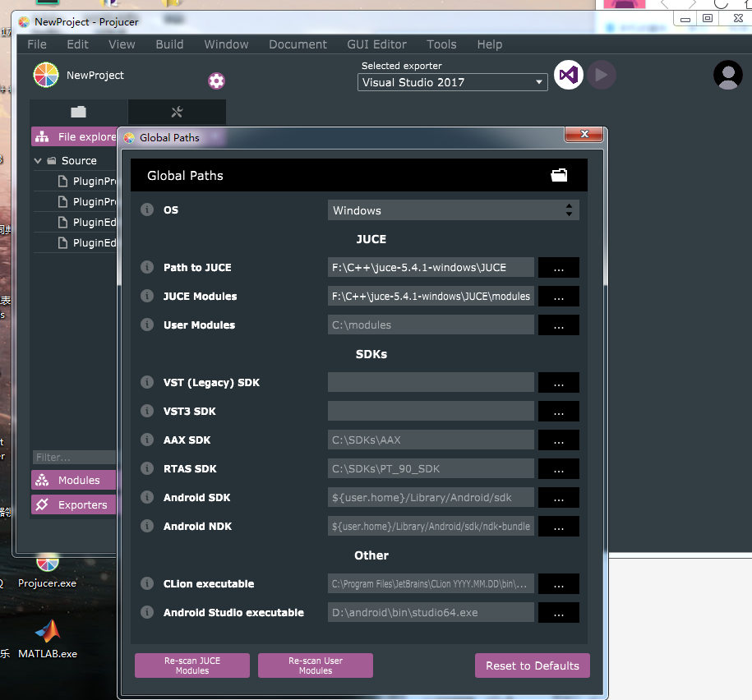Click the empty VST (Legacy) SDK field
This screenshot has width=752, height=700.
(431, 383)
